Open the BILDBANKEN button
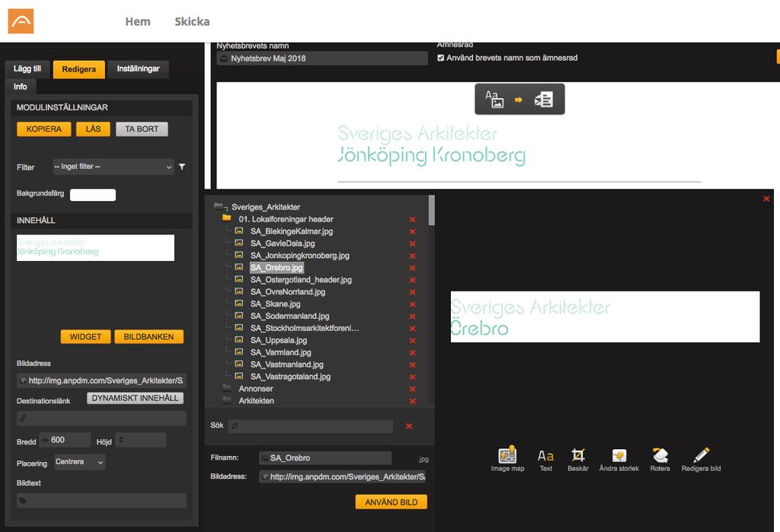The height and width of the screenshot is (532, 780). pos(149,336)
